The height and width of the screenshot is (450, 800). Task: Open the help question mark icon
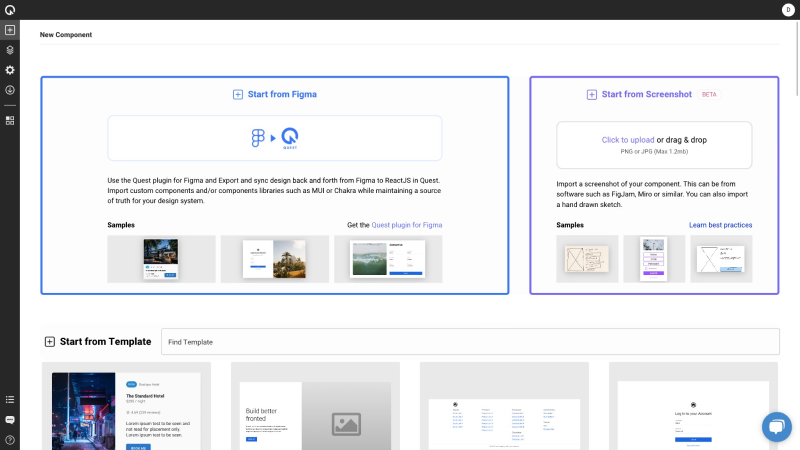pos(10,440)
